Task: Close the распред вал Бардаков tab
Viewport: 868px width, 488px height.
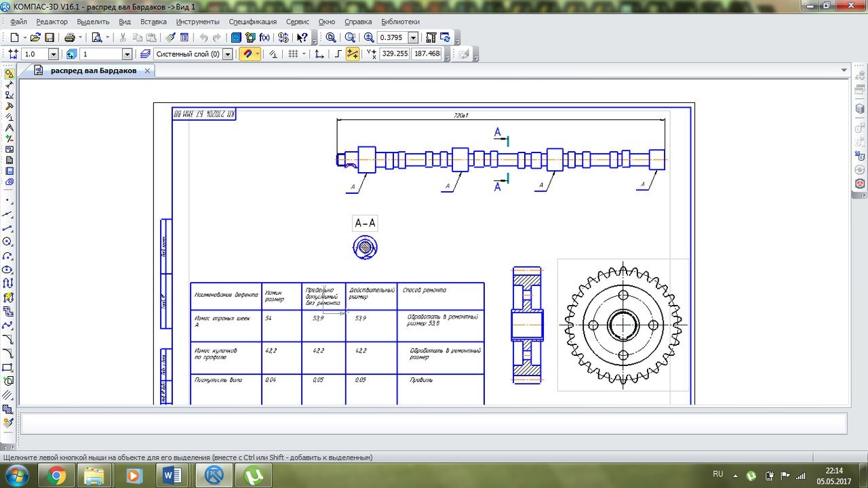Action: (x=148, y=70)
